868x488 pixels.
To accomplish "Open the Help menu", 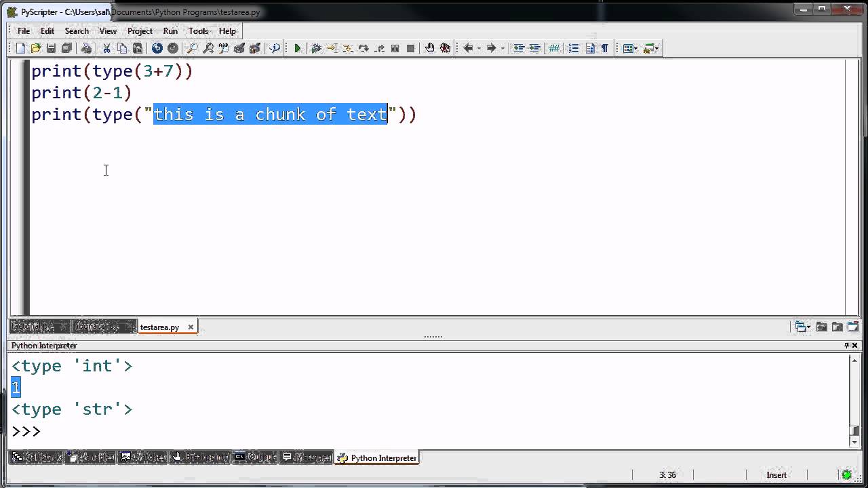I will (227, 31).
